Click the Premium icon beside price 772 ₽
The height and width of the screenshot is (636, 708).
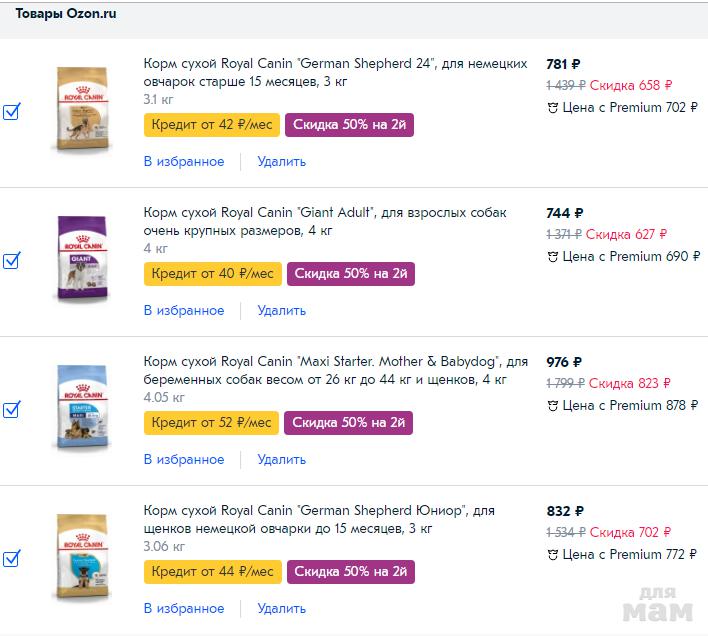552,555
